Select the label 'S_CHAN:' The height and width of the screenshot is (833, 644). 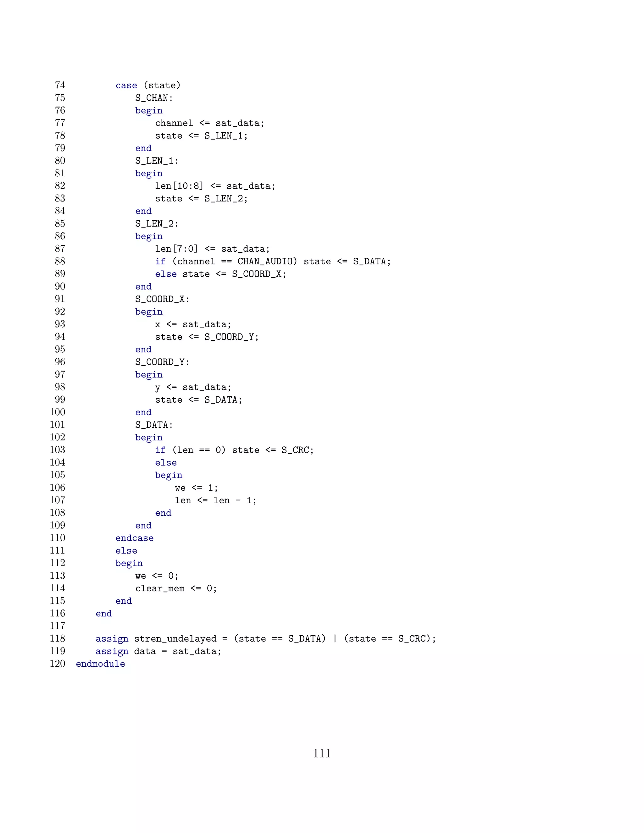click(154, 98)
